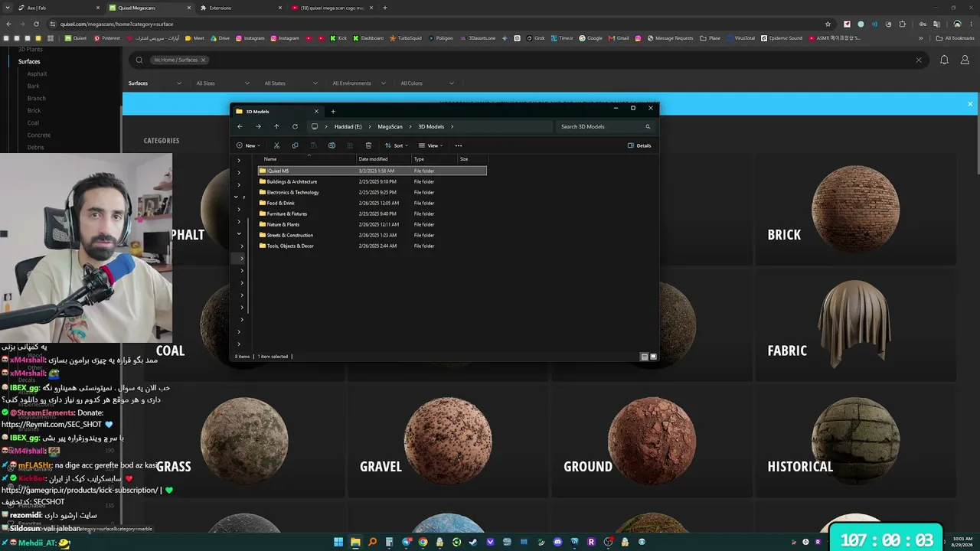
Task: Open the All Bookmarks folder
Action: click(x=956, y=38)
